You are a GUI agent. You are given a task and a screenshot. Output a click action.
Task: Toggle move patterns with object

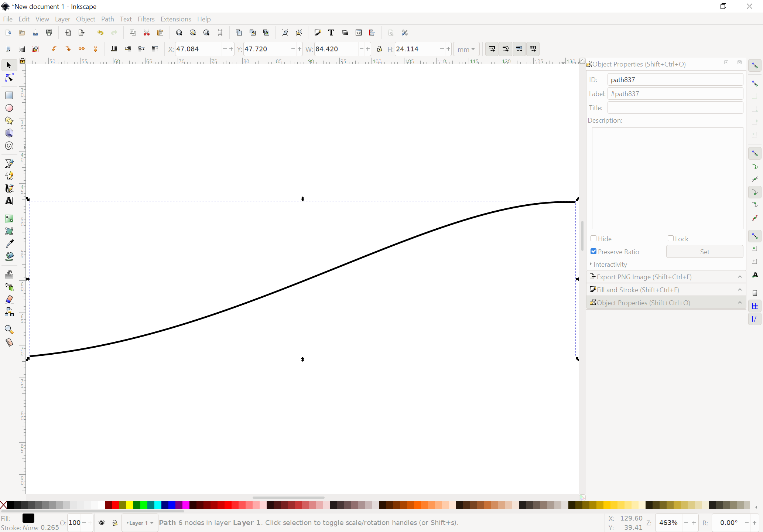[533, 49]
